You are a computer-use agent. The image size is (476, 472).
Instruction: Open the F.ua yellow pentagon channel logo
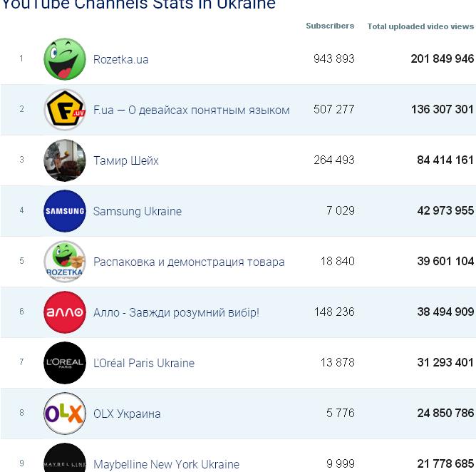(65, 110)
